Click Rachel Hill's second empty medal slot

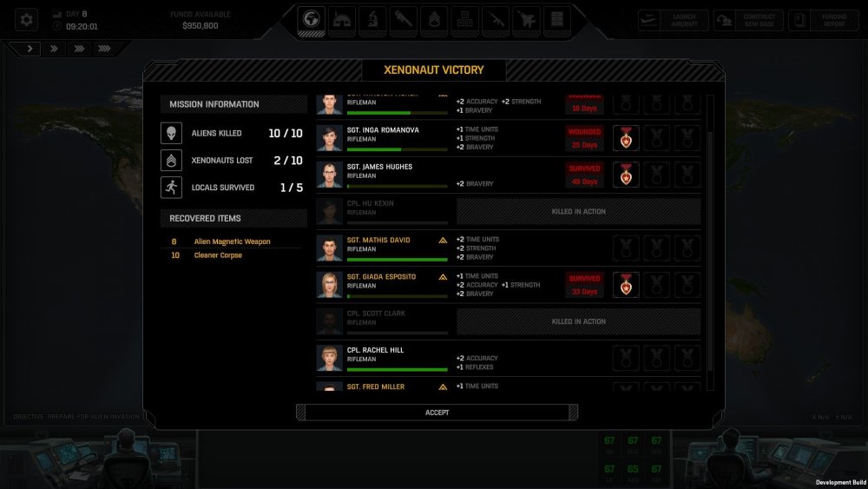656,359
